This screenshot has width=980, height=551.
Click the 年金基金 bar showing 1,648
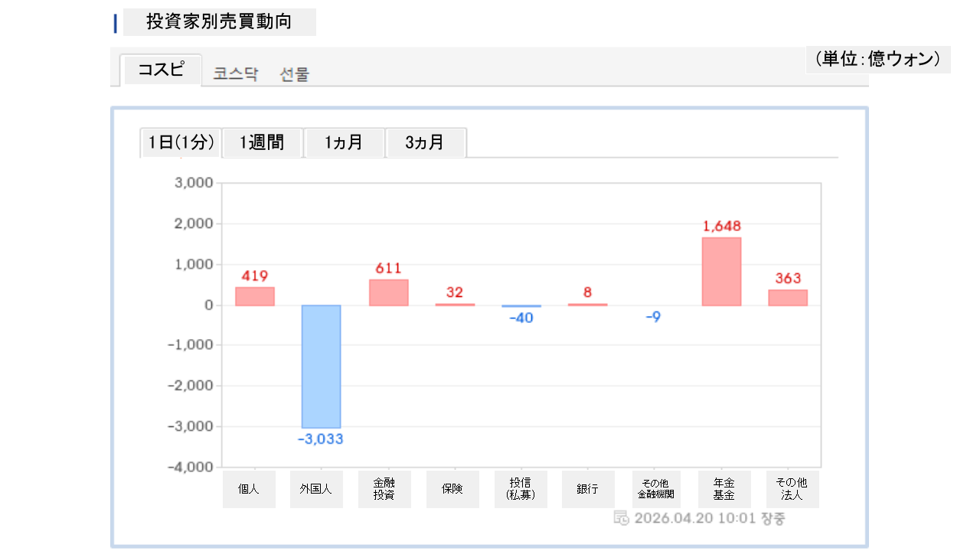point(721,272)
